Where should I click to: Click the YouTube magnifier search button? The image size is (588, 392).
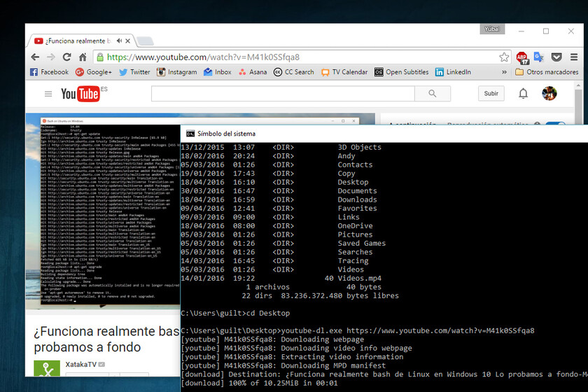pyautogui.click(x=433, y=93)
